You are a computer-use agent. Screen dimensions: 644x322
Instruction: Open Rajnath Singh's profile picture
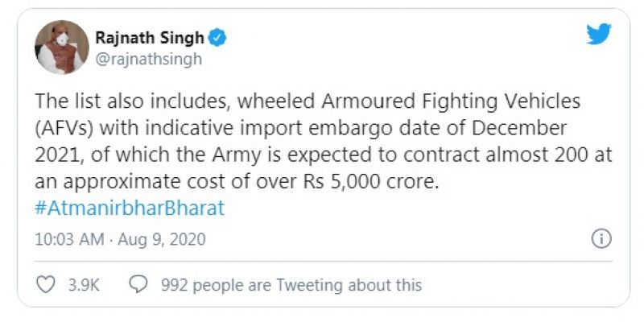click(61, 47)
